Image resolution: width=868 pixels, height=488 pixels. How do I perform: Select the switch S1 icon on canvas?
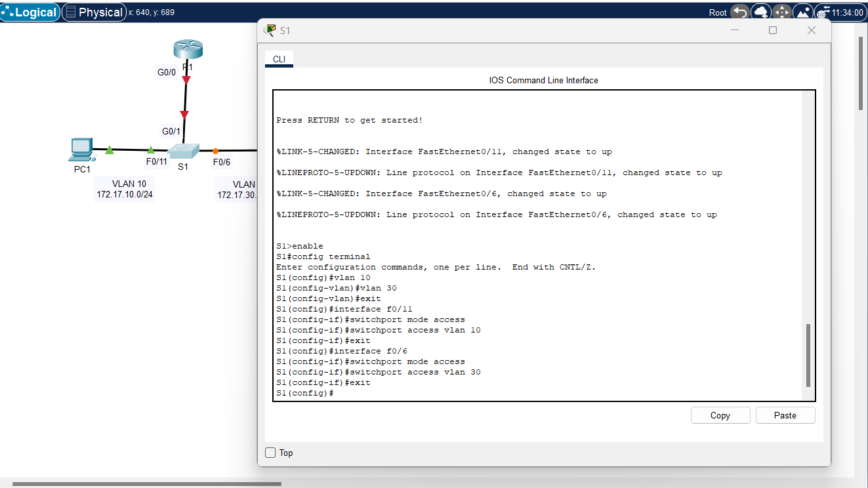(184, 152)
